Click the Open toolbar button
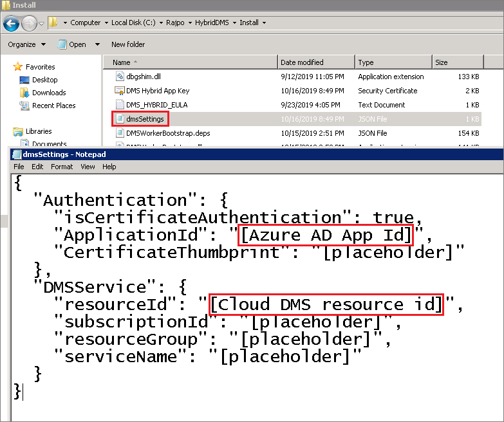Viewport: 504px width, 422px height. click(x=72, y=44)
